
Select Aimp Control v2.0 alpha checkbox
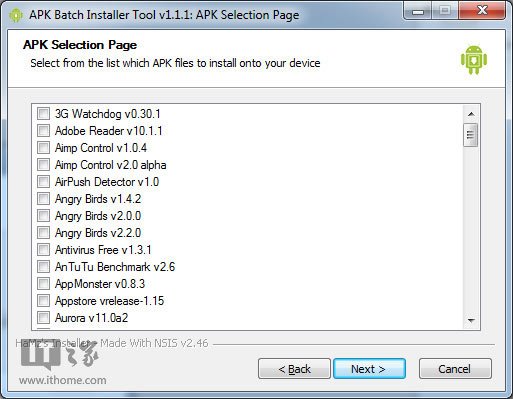[x=43, y=164]
